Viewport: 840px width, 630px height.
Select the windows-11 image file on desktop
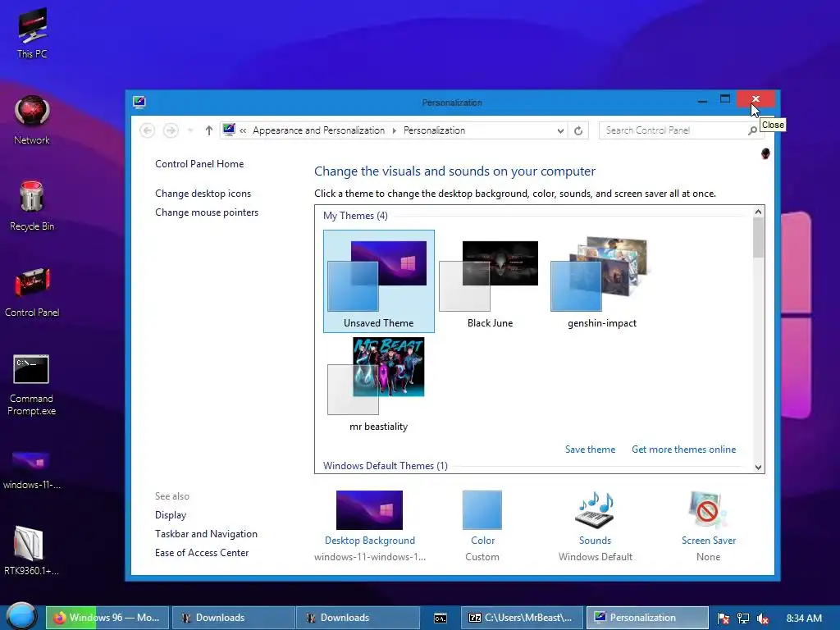(x=31, y=470)
